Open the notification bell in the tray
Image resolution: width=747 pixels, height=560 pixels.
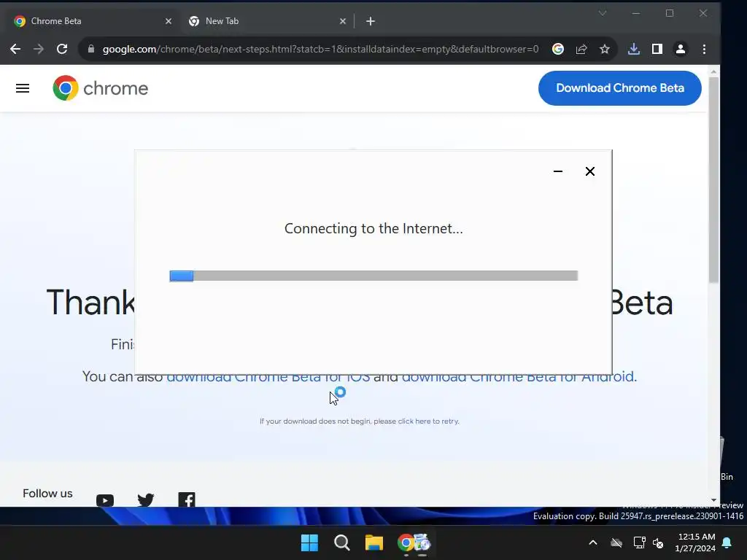click(727, 542)
